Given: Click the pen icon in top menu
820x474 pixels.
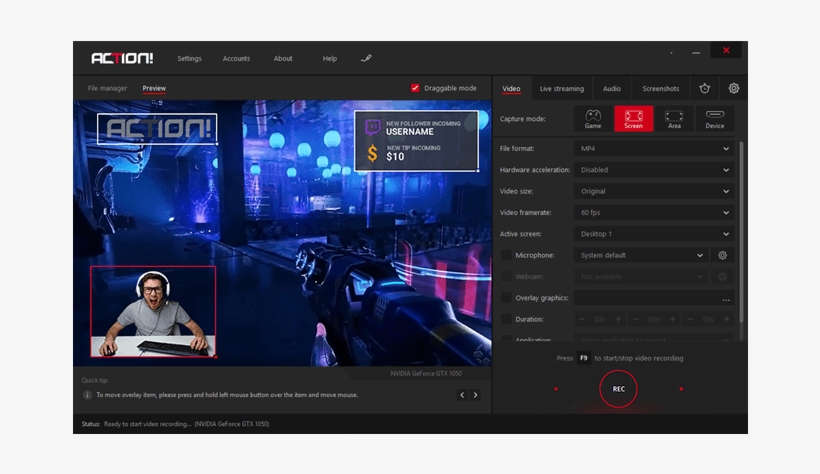Looking at the screenshot, I should [366, 58].
